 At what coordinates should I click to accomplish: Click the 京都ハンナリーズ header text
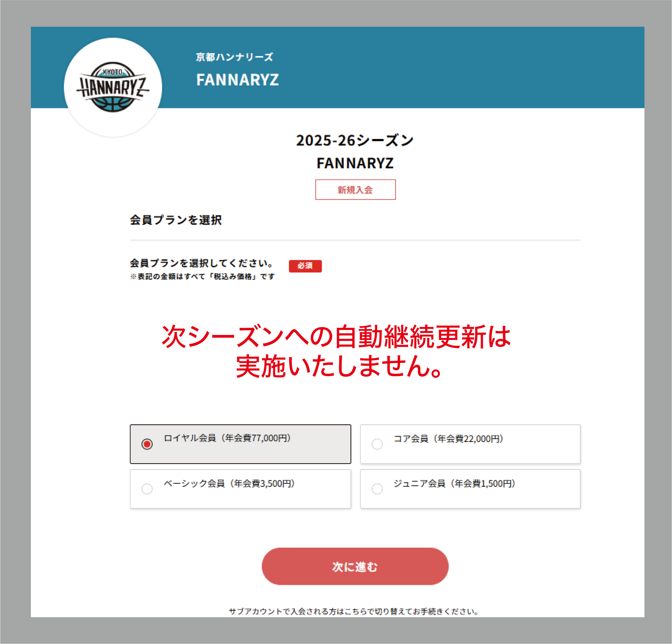point(234,57)
